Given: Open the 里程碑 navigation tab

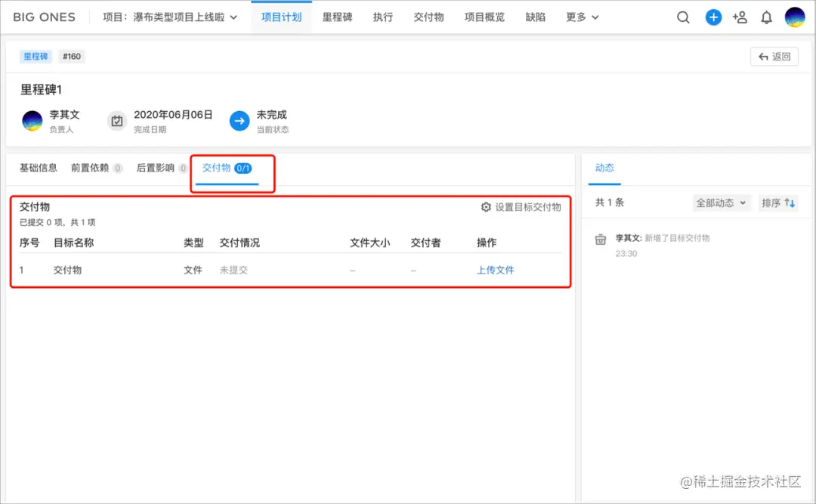Looking at the screenshot, I should 337,17.
